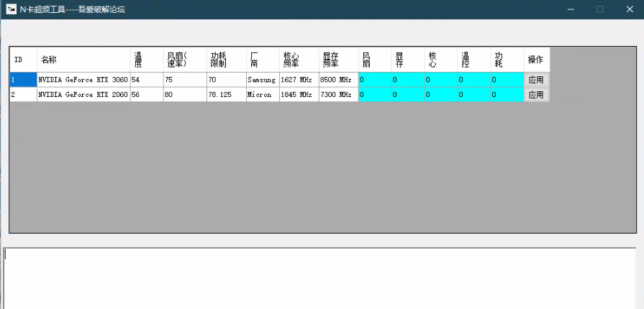Click core clock cell 1627 MHz
Screen dimensions: 644x309
point(299,80)
